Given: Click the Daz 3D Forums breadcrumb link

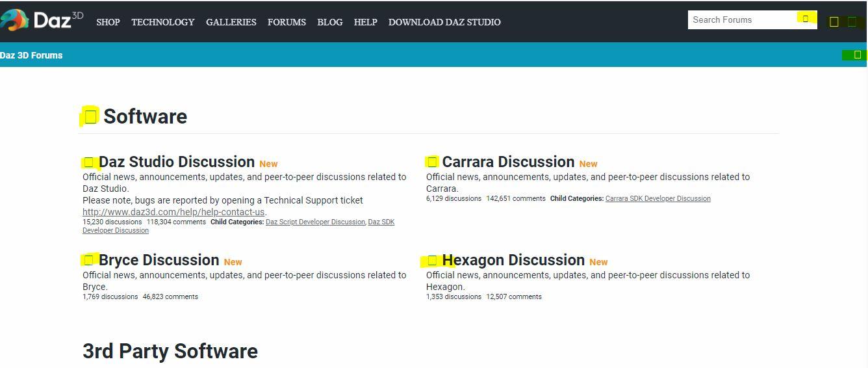Looking at the screenshot, I should (31, 55).
